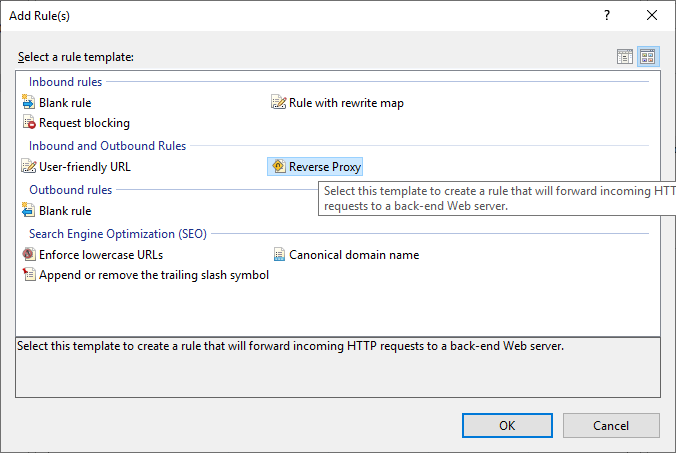Open dialog help question mark

click(607, 16)
